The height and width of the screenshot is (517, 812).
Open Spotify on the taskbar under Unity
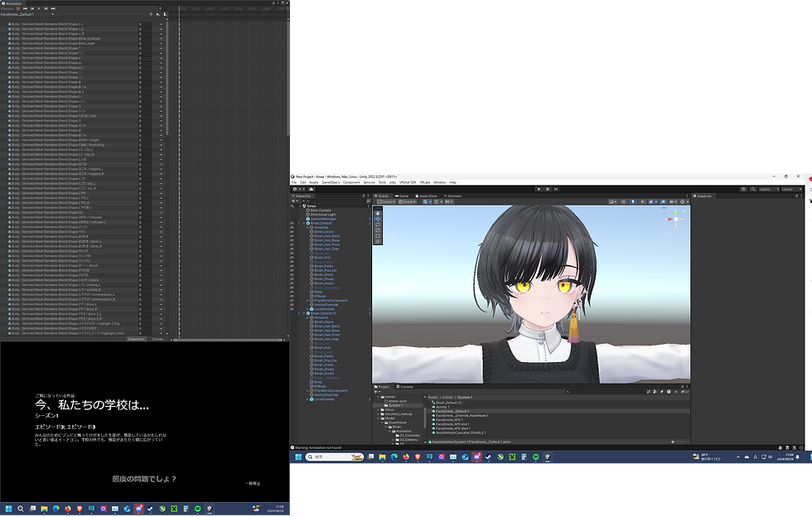(x=535, y=457)
